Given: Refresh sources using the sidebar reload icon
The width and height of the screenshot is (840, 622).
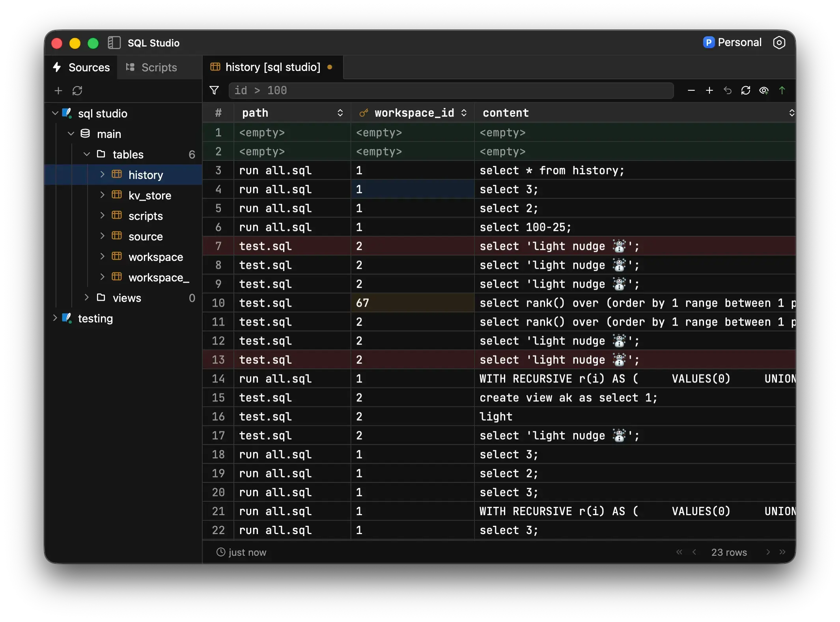Looking at the screenshot, I should 77,91.
